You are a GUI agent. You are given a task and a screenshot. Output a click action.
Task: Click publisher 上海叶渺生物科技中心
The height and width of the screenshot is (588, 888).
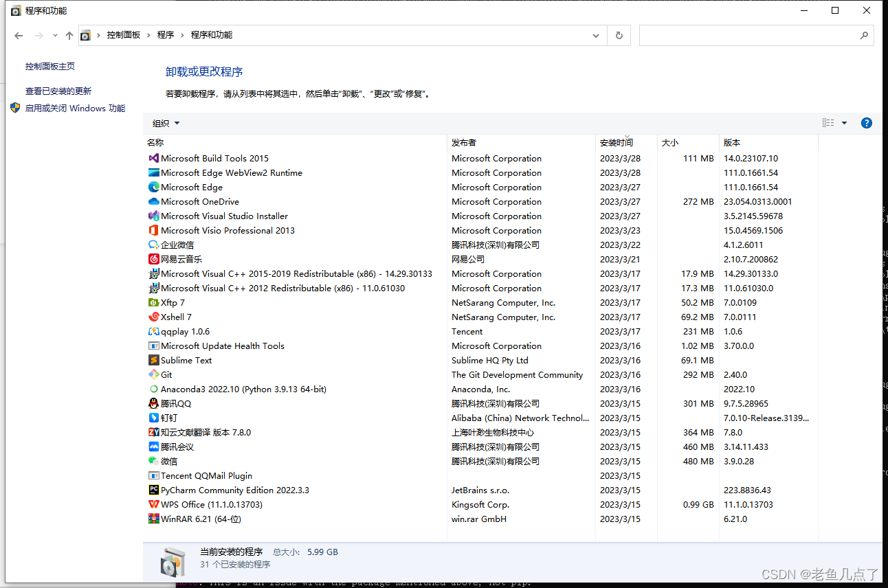tap(493, 432)
